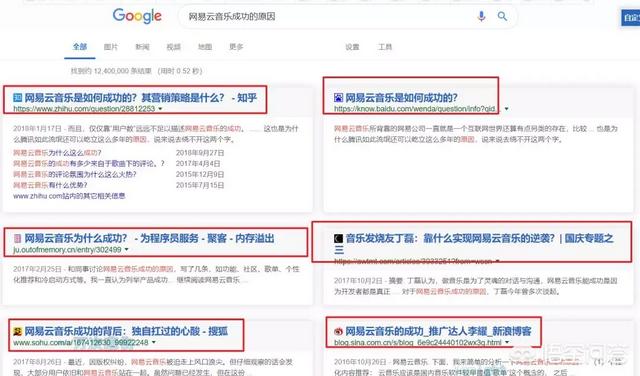This screenshot has height=376, width=640.
Task: Open 工具 under the search bar
Action: (x=385, y=47)
